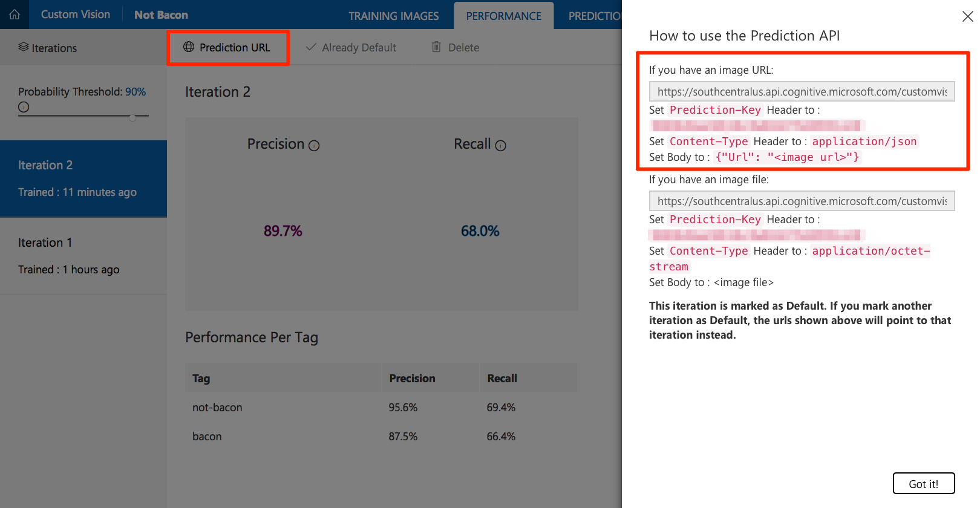Viewport: 980px width, 508px height.
Task: Click the 89.7% precision value
Action: pyautogui.click(x=283, y=231)
